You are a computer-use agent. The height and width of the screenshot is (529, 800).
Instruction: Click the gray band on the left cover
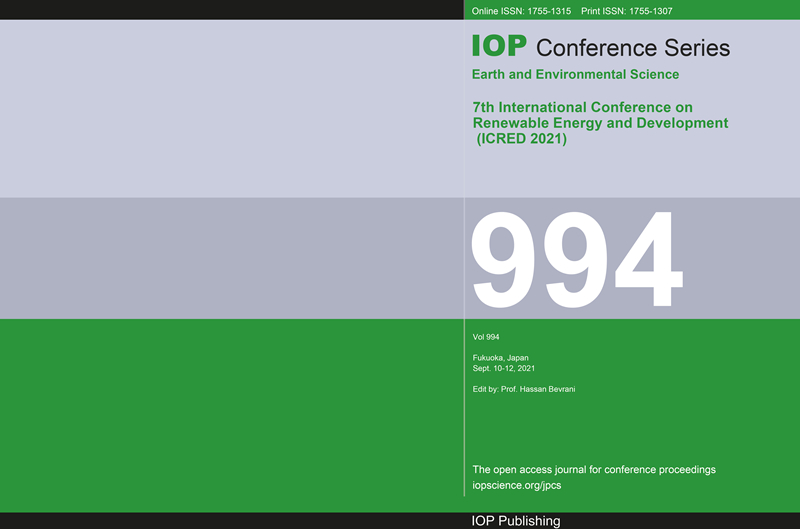tap(232, 258)
